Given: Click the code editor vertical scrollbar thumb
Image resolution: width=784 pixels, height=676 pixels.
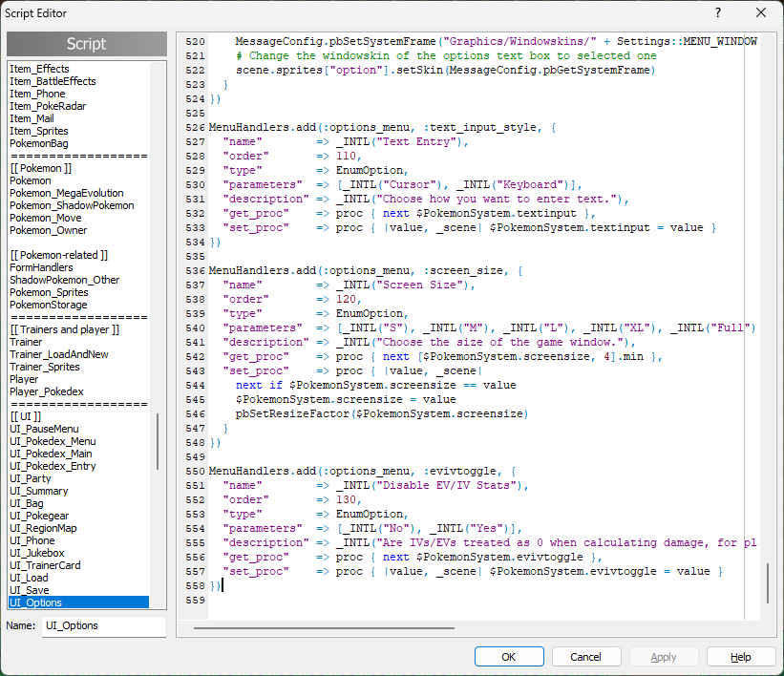Looking at the screenshot, I should tap(767, 581).
